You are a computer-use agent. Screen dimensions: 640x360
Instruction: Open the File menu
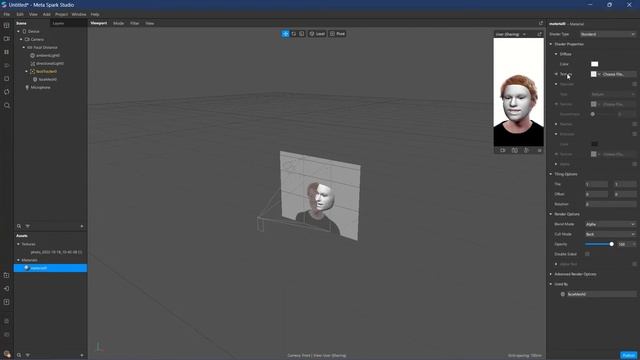(x=7, y=14)
